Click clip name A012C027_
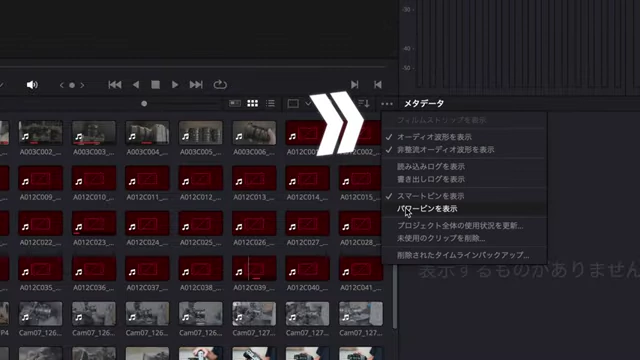This screenshot has width=640, height=360. tap(307, 242)
